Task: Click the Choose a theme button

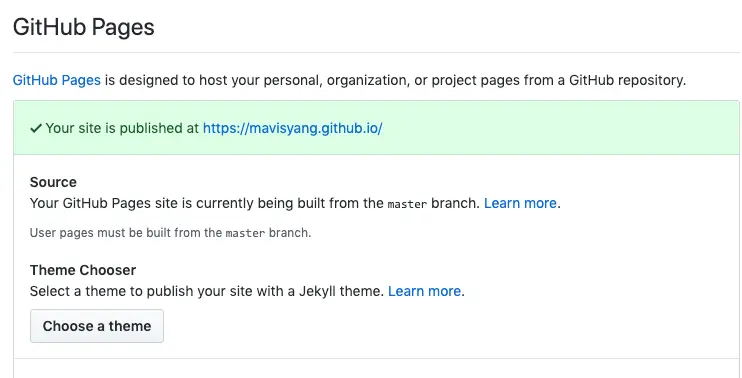Action: (x=97, y=326)
